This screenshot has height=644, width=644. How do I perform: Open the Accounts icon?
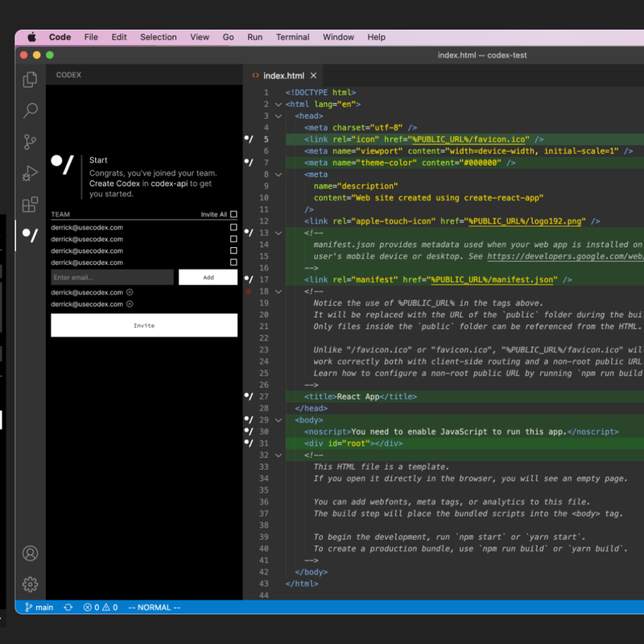(31, 554)
